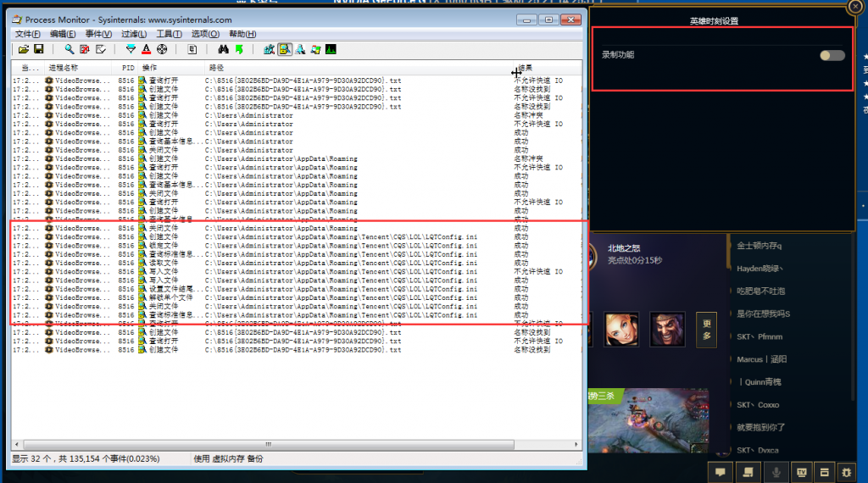This screenshot has height=483, width=868.
Task: Click the Open file toolbar icon
Action: pos(24,49)
